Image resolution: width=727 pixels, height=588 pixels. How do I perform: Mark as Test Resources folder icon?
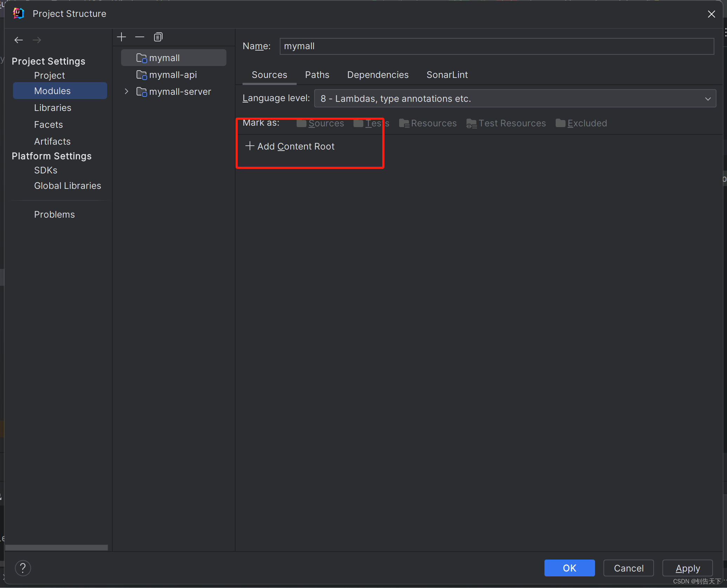tap(471, 124)
